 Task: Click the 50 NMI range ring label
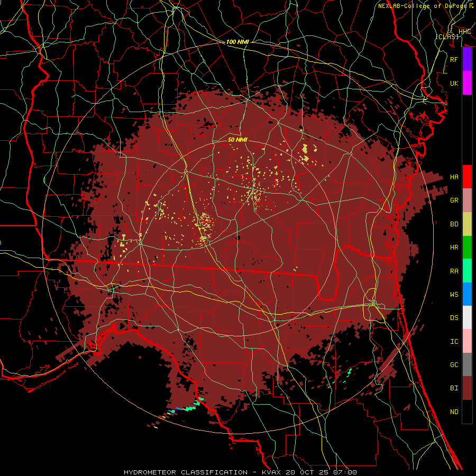237,140
